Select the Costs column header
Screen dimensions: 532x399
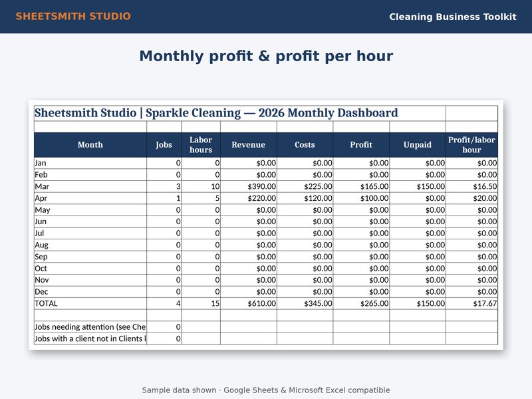point(305,144)
